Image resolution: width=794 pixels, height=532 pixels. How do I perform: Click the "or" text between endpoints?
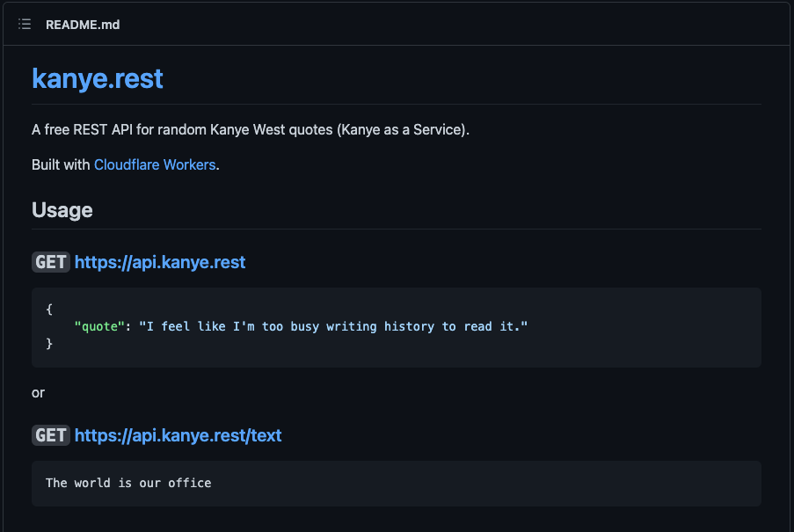pos(38,393)
